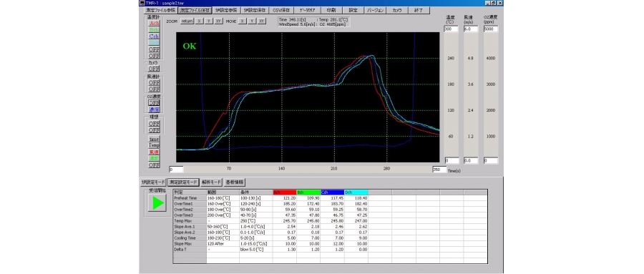Click the green OK status on the graph
The height and width of the screenshot is (274, 644).
[x=190, y=46]
